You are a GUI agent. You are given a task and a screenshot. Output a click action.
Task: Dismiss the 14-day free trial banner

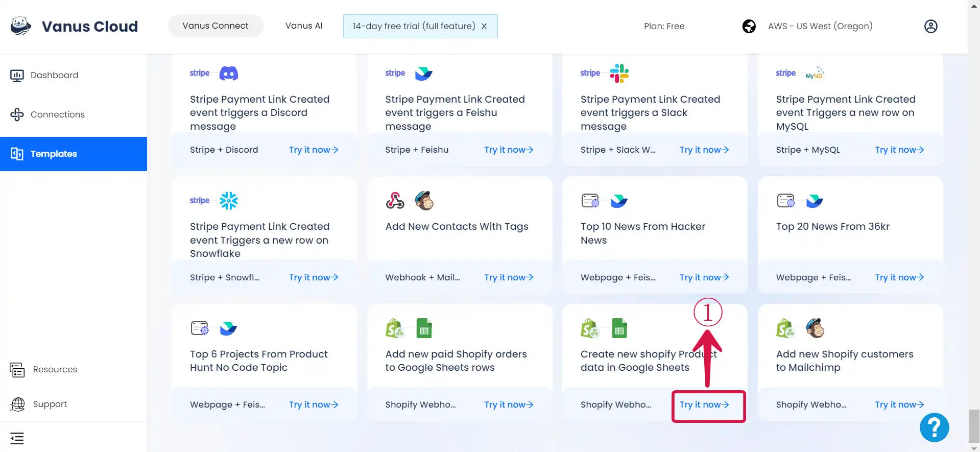pyautogui.click(x=484, y=26)
